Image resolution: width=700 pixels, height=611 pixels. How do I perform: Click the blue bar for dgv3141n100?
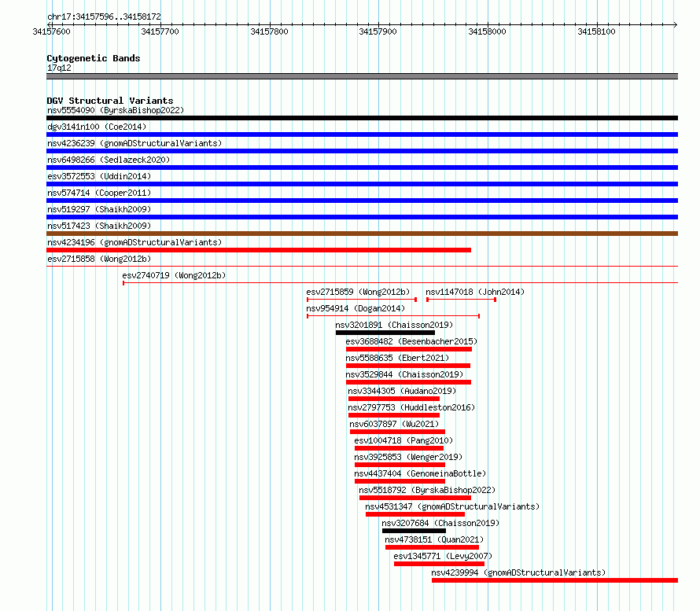(x=362, y=134)
